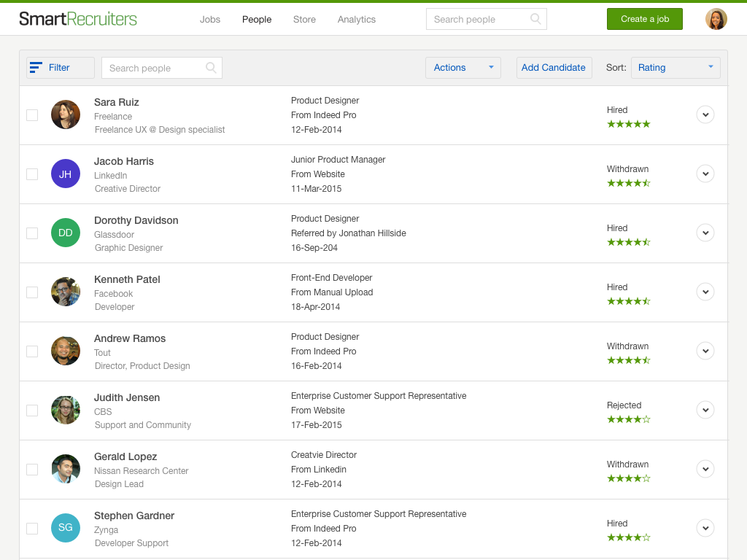Click 'Front-End Developer' job text
This screenshot has width=747, height=560.
[x=332, y=278]
